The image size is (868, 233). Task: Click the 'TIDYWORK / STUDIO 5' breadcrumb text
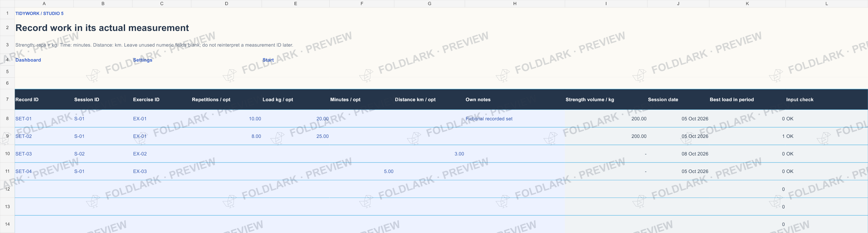point(39,13)
